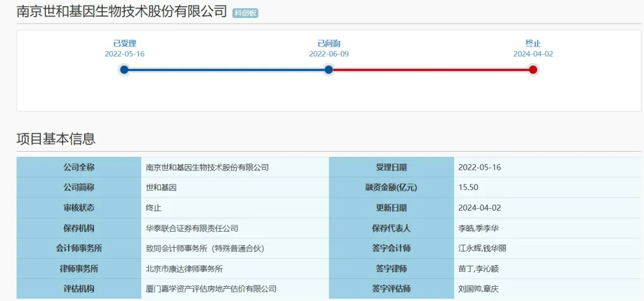Click the 律师事务所 header cell

click(x=79, y=269)
